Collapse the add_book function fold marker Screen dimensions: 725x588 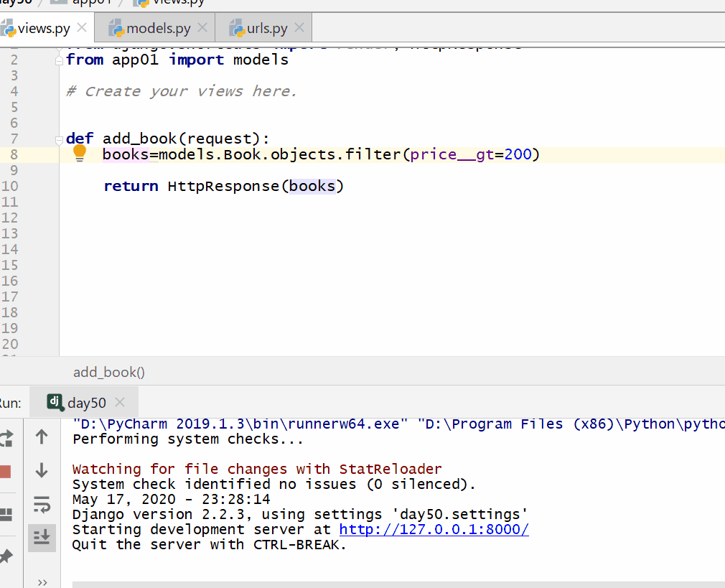point(60,139)
